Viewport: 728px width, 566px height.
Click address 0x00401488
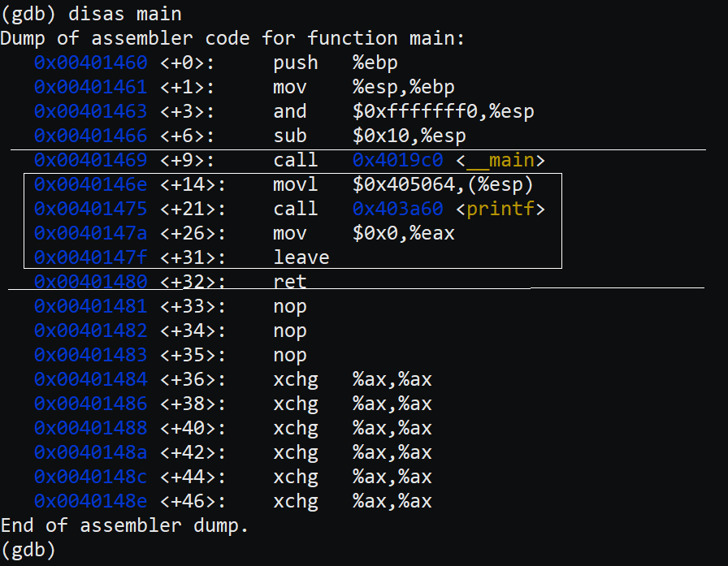(90, 428)
